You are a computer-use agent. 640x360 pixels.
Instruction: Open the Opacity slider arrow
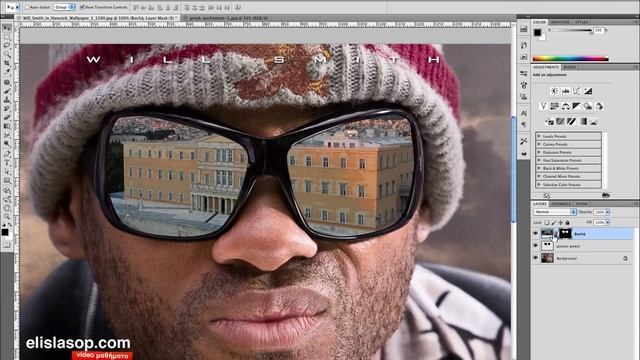point(608,212)
